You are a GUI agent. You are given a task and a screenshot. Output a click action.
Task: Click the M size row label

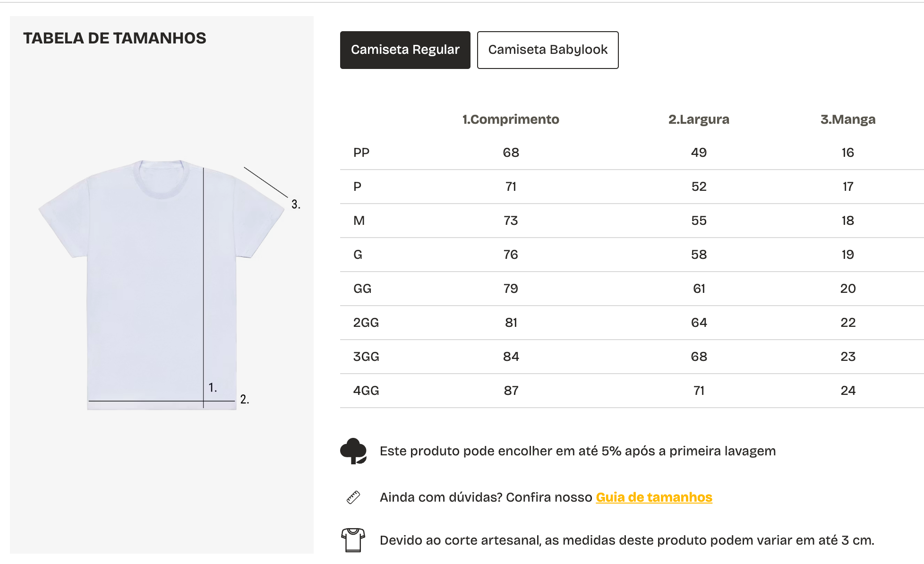[359, 221]
